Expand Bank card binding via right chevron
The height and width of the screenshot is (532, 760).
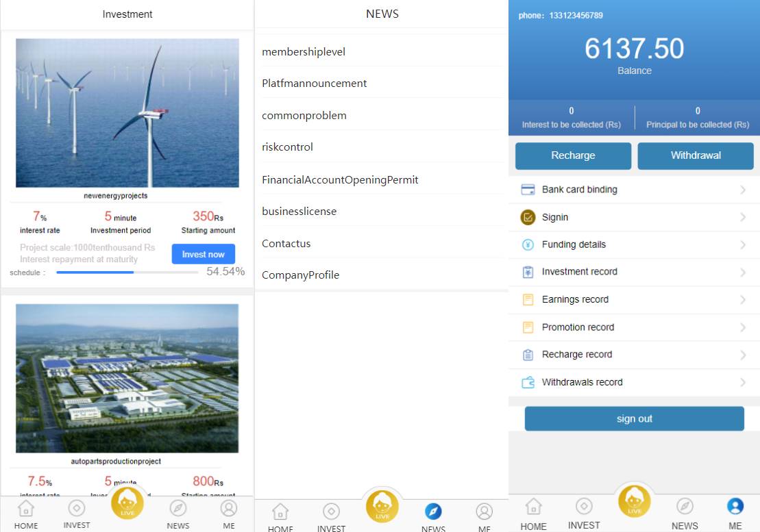tap(743, 190)
